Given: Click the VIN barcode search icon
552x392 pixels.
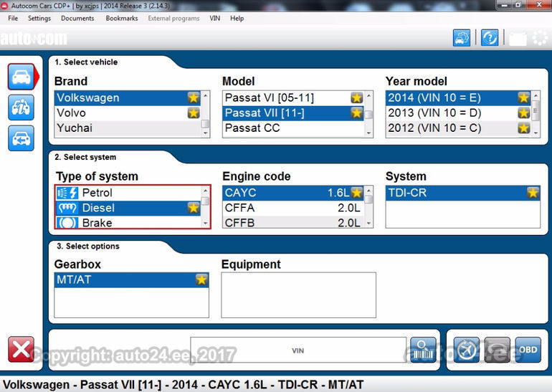Looking at the screenshot, I should (x=423, y=350).
